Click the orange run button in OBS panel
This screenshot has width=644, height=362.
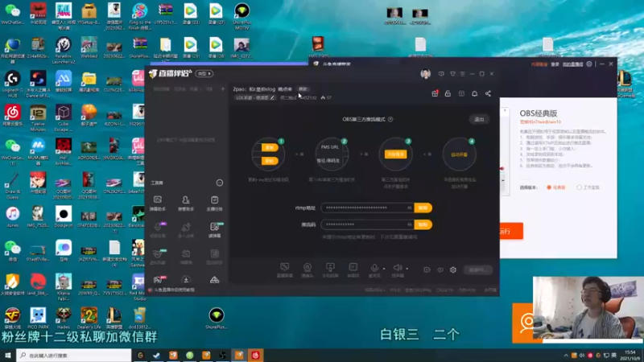(511, 231)
